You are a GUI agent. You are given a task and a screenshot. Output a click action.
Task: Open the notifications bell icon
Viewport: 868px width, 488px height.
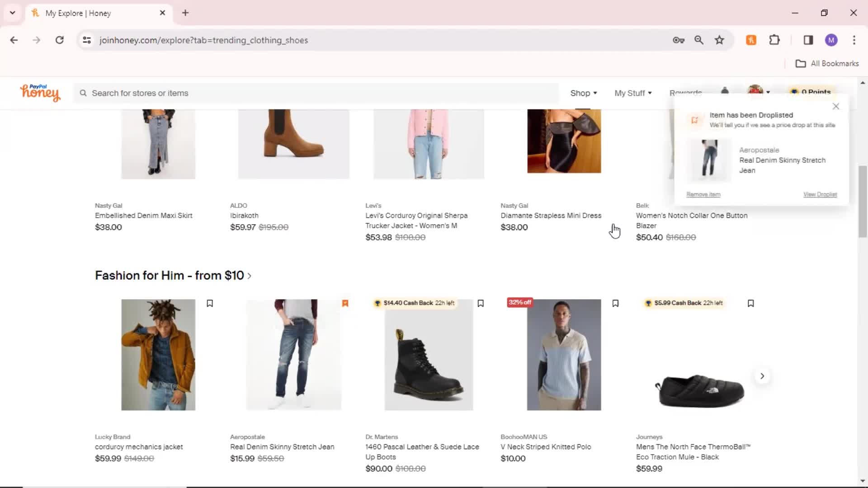click(x=725, y=91)
